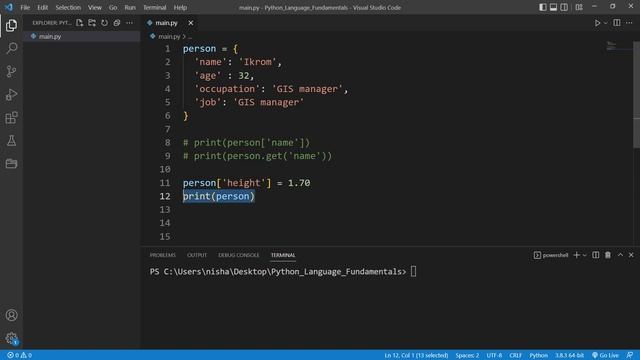Viewport: 640px width, 360px height.
Task: Select the main.py editor tab
Action: point(170,23)
